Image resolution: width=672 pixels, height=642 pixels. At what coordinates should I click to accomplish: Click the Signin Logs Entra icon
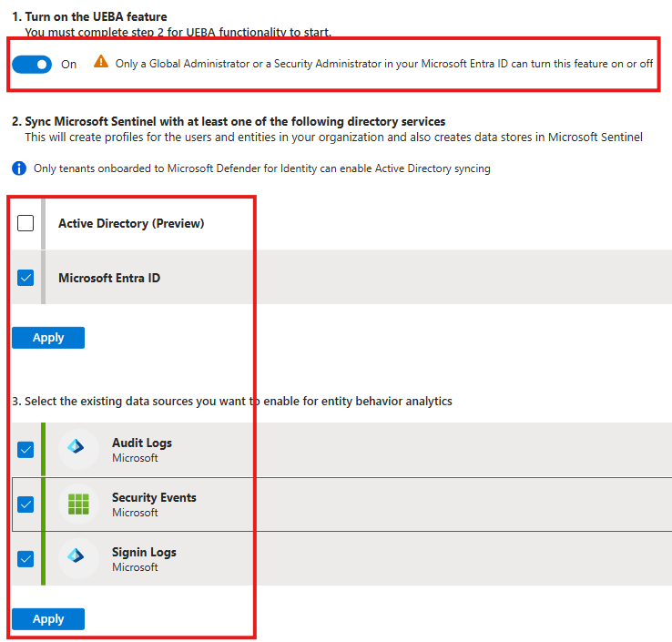point(76,555)
